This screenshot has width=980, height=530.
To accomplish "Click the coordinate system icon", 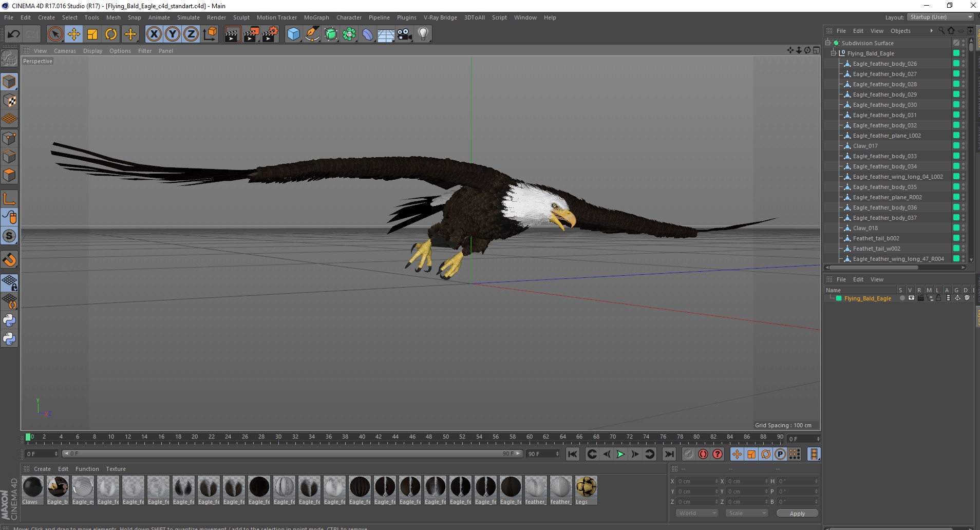I will [x=210, y=34].
